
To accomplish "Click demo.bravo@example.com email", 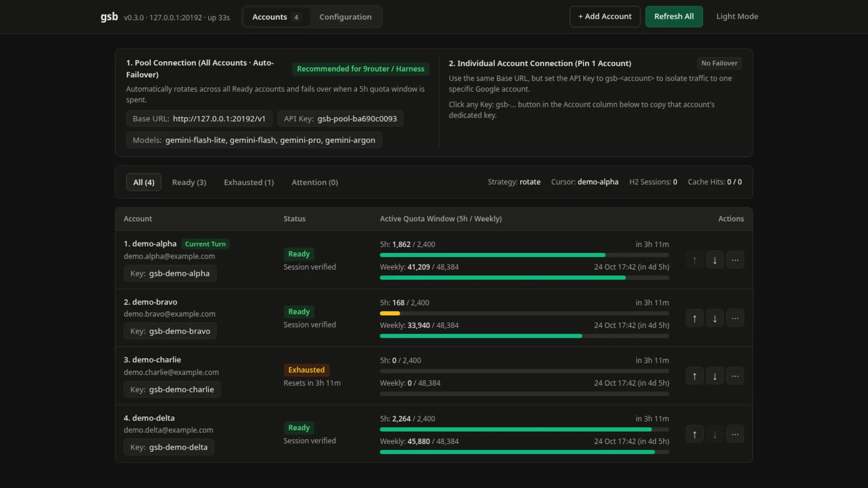I will [x=169, y=314].
